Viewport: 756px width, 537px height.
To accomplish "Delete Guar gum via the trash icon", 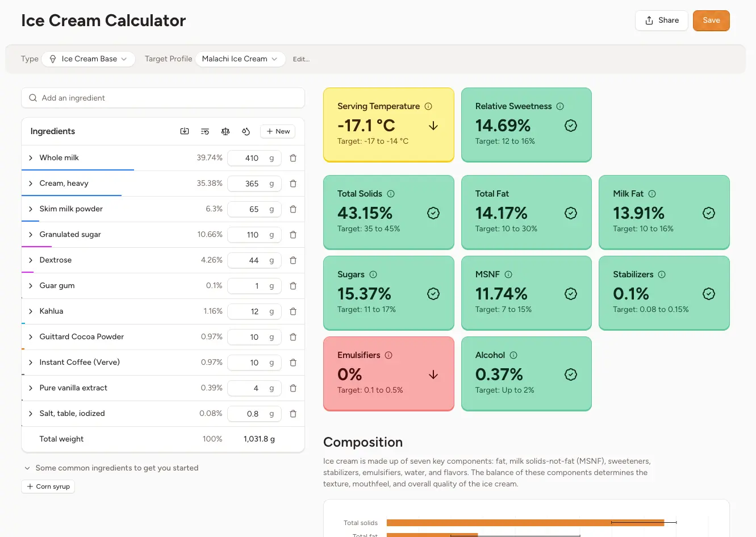I will (x=293, y=286).
